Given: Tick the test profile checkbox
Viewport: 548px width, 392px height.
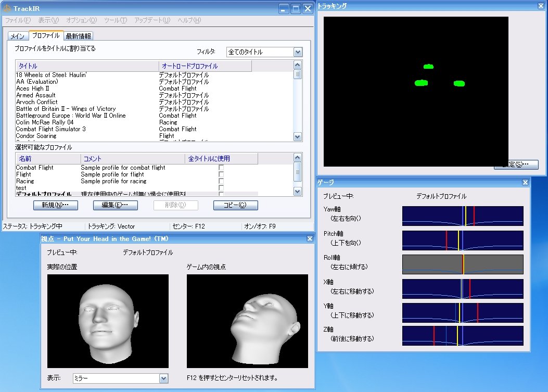Looking at the screenshot, I should 221,188.
